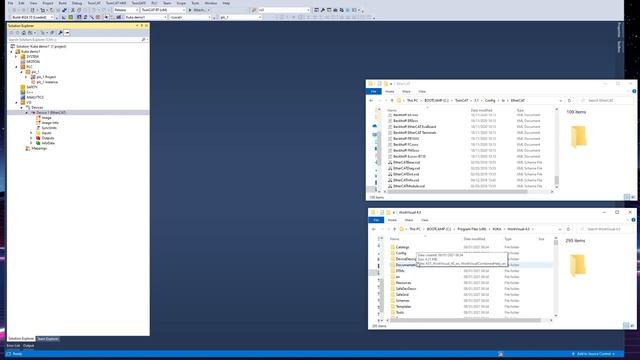
Task: Click Add to Source Control in status bar
Action: tap(594, 354)
